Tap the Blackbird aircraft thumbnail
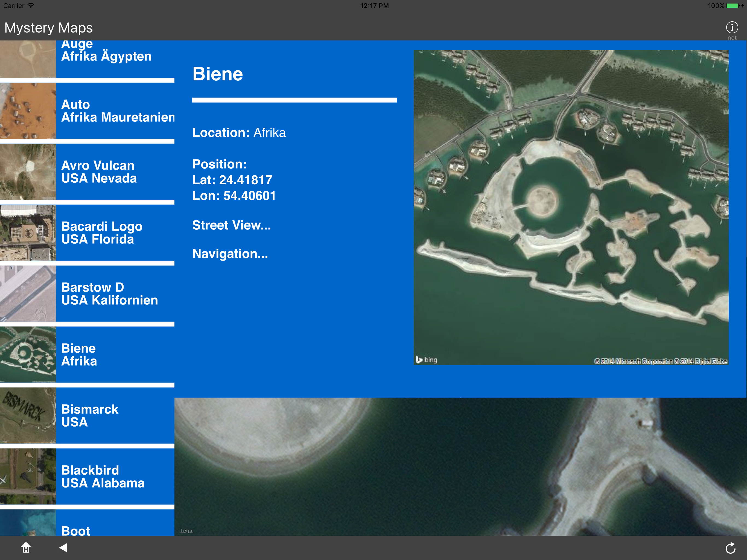This screenshot has height=560, width=747. (28, 476)
